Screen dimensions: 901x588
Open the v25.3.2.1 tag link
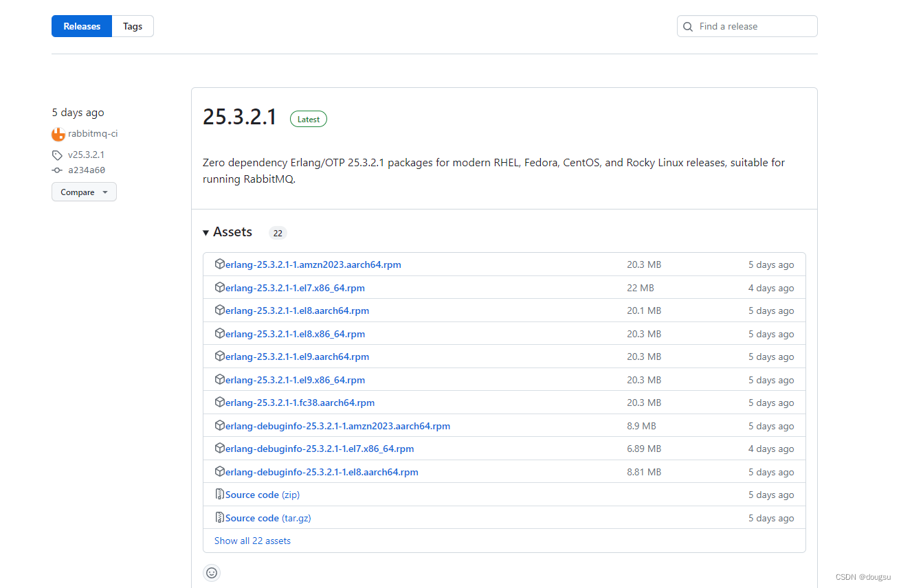point(86,155)
